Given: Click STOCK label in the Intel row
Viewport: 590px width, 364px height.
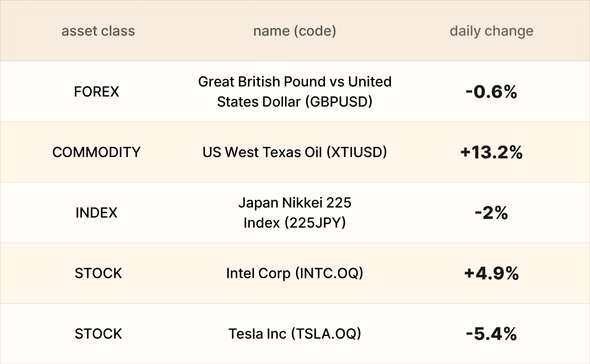Looking at the screenshot, I should tap(98, 273).
